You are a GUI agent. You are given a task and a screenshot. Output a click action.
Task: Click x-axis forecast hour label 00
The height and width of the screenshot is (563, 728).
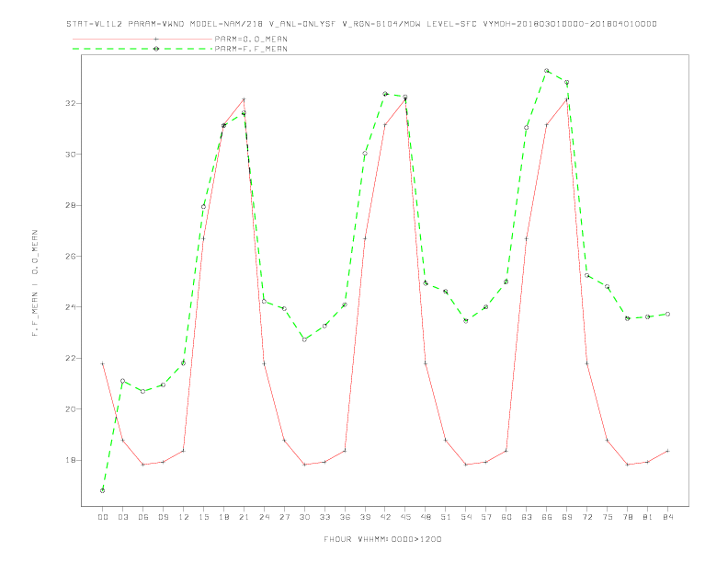click(103, 517)
